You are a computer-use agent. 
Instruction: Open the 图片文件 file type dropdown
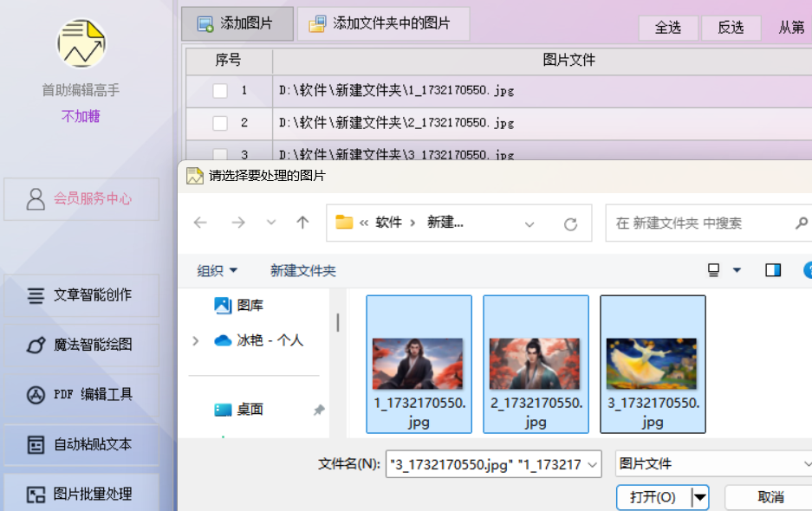click(x=713, y=463)
